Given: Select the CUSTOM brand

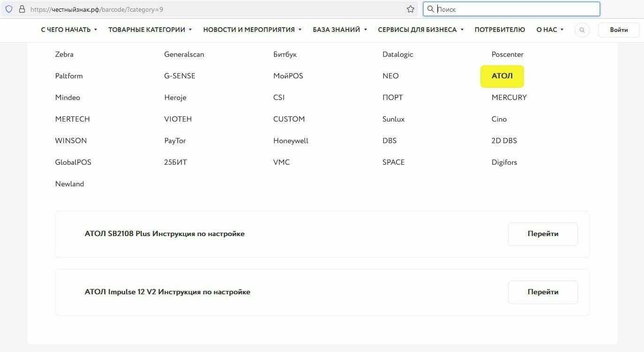Looking at the screenshot, I should click(x=289, y=119).
